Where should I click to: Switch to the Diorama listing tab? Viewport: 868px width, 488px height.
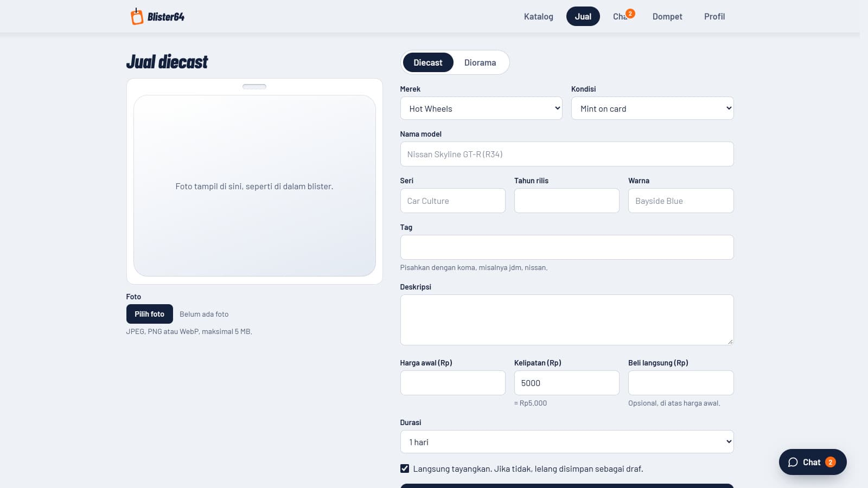pyautogui.click(x=480, y=62)
